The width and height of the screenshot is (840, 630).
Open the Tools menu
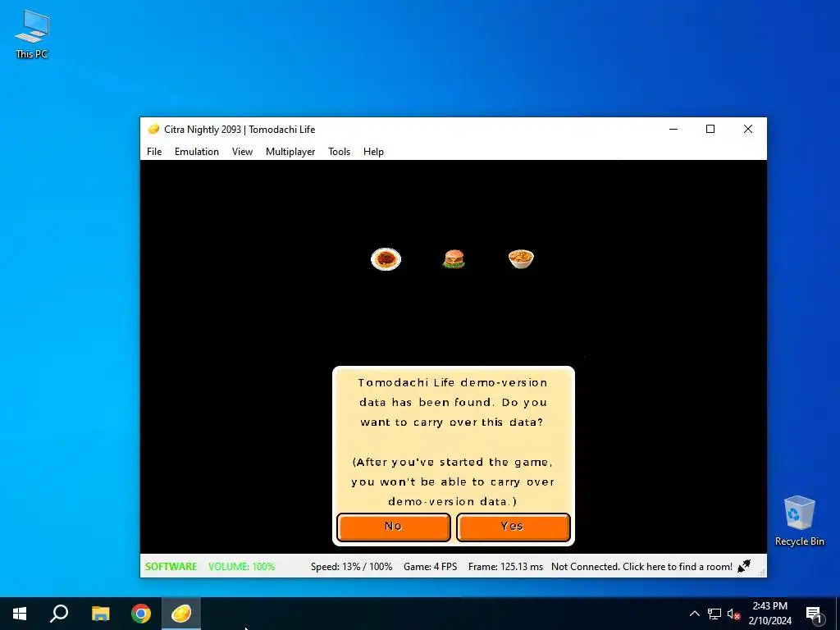(339, 152)
